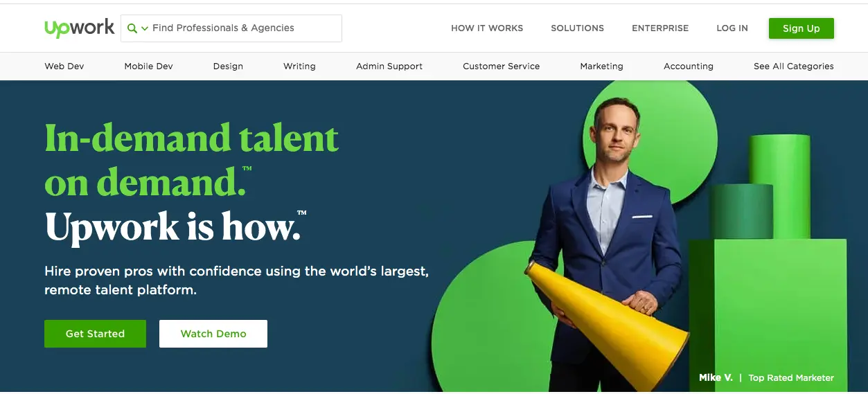Click the green Sign Up button
Screen dimensions: 868x394
[x=801, y=28]
